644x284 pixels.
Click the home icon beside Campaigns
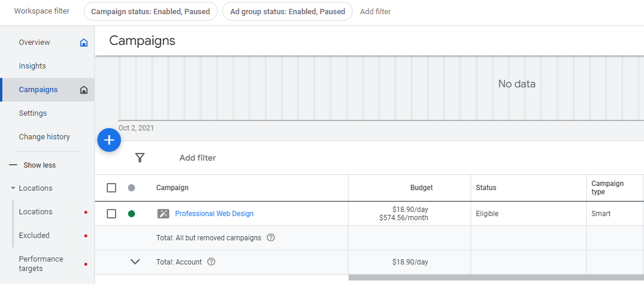[84, 90]
